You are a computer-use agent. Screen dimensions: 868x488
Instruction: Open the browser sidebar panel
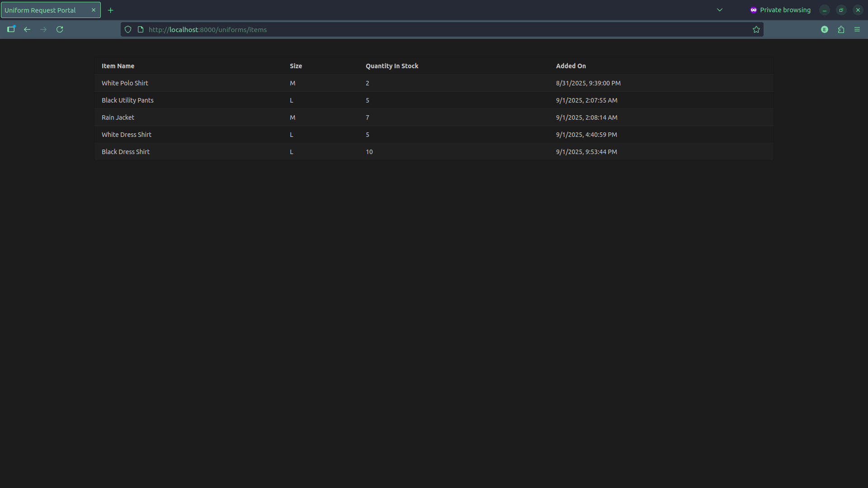point(11,29)
